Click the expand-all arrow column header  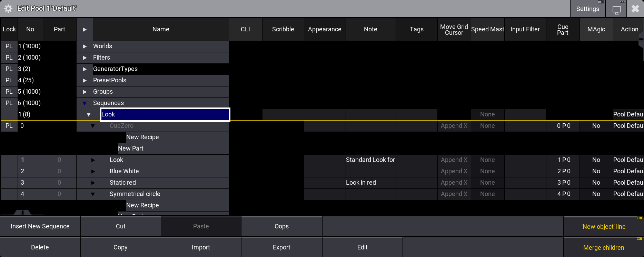tap(85, 29)
